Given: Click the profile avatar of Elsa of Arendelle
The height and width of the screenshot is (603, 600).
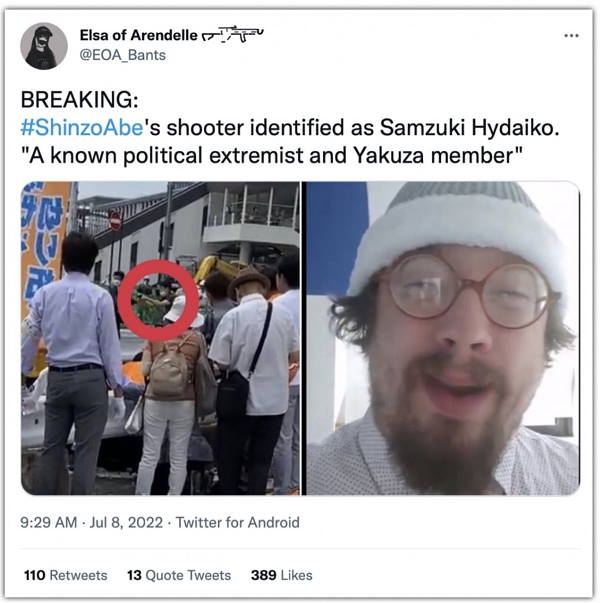Looking at the screenshot, I should click(x=44, y=46).
